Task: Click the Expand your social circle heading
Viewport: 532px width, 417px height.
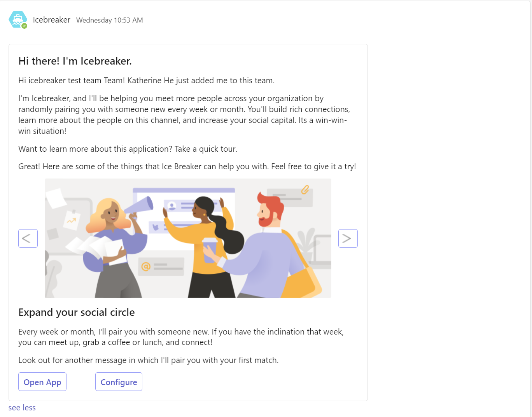Action: (x=76, y=312)
